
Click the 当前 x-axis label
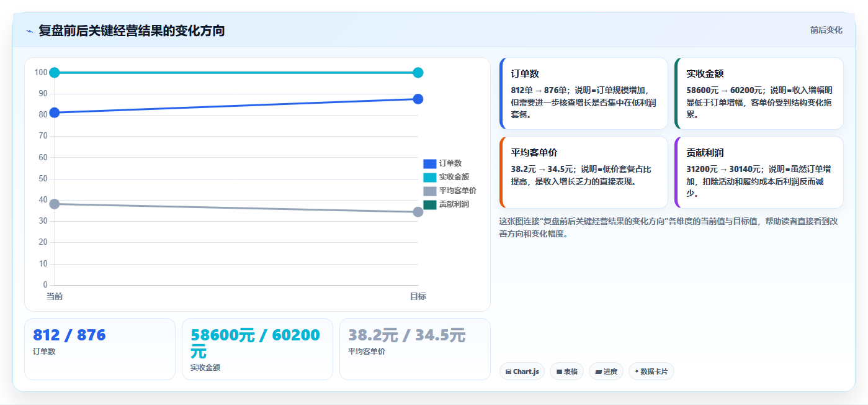[x=55, y=297]
